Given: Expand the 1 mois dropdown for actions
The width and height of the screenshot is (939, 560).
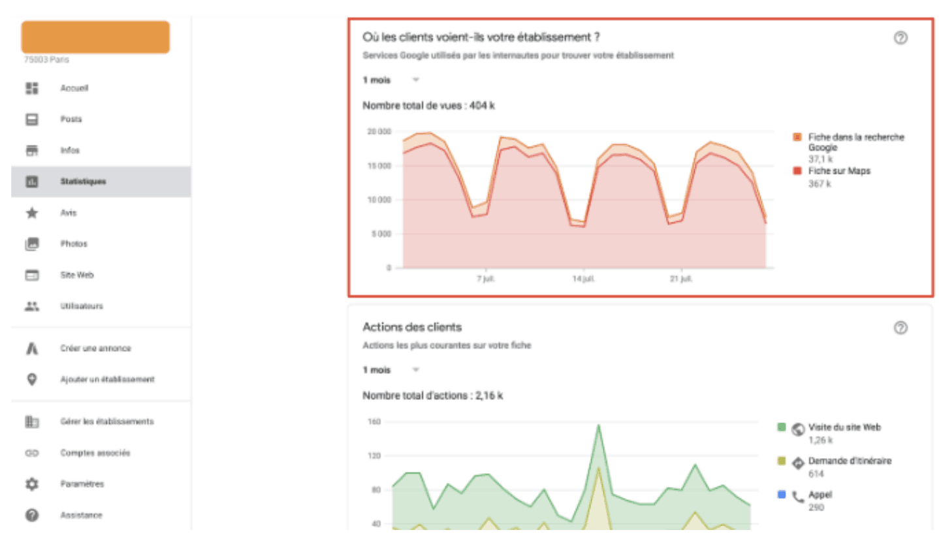Looking at the screenshot, I should (391, 370).
